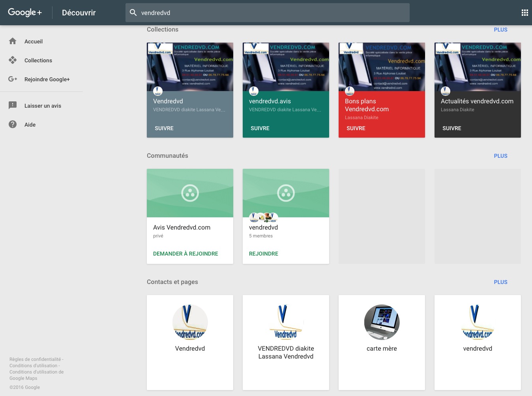Show more Collections via PLUS link
This screenshot has width=532, height=396.
[500, 30]
